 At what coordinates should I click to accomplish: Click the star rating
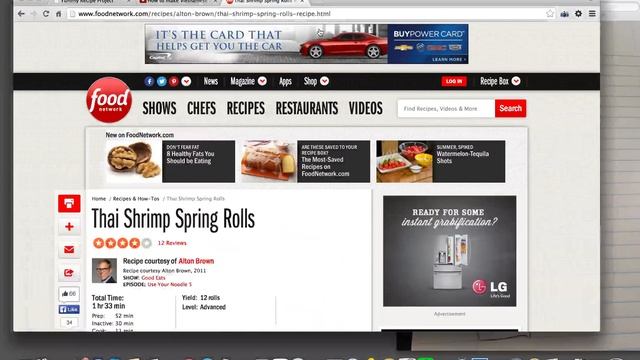point(122,243)
